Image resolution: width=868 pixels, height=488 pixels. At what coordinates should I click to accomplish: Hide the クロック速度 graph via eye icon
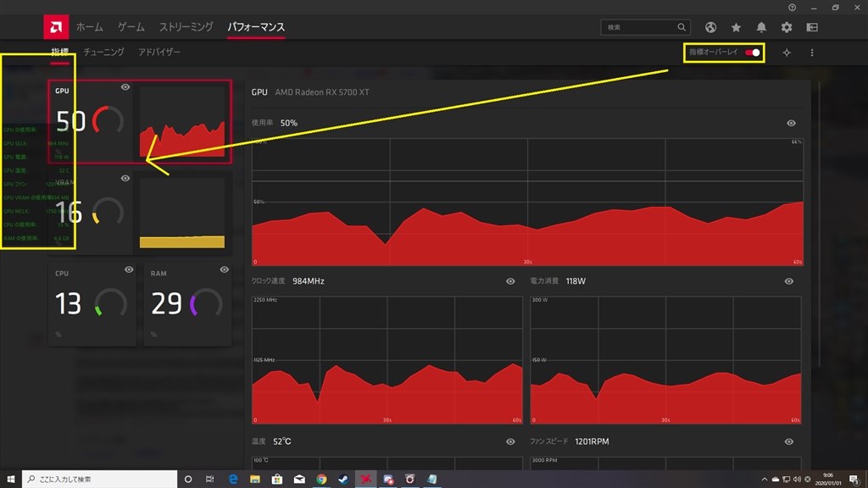tap(510, 281)
